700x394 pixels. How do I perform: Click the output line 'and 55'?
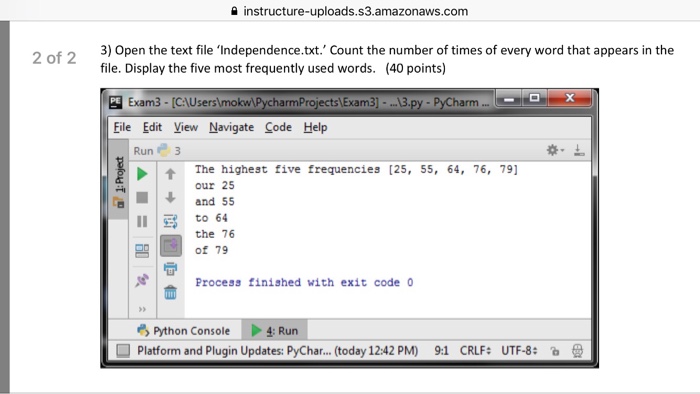point(215,202)
